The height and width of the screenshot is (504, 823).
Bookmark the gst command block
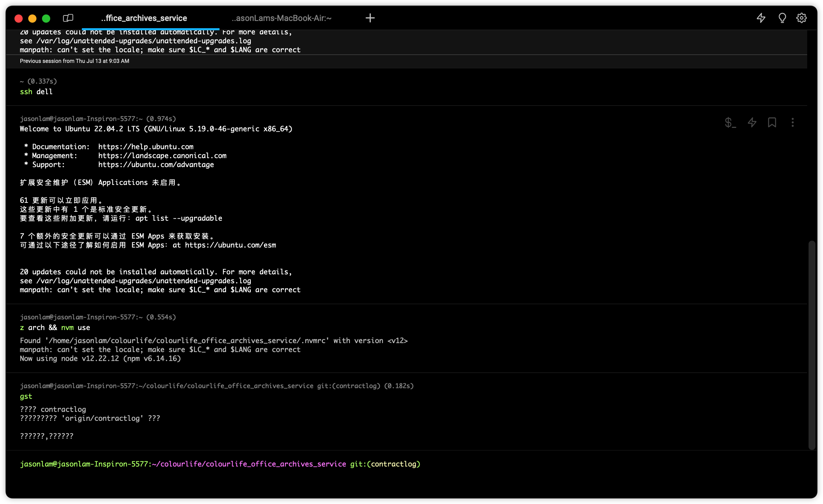(772, 122)
